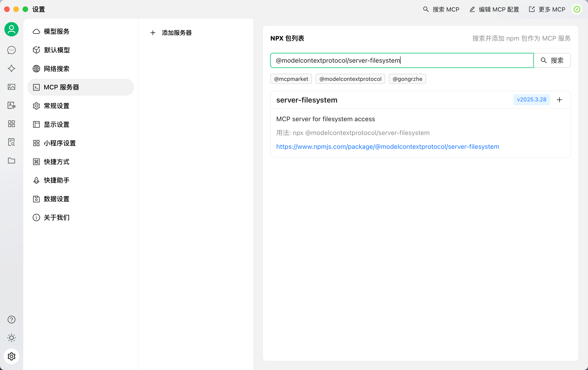Open the help question mark icon
The height and width of the screenshot is (370, 588).
[12, 319]
